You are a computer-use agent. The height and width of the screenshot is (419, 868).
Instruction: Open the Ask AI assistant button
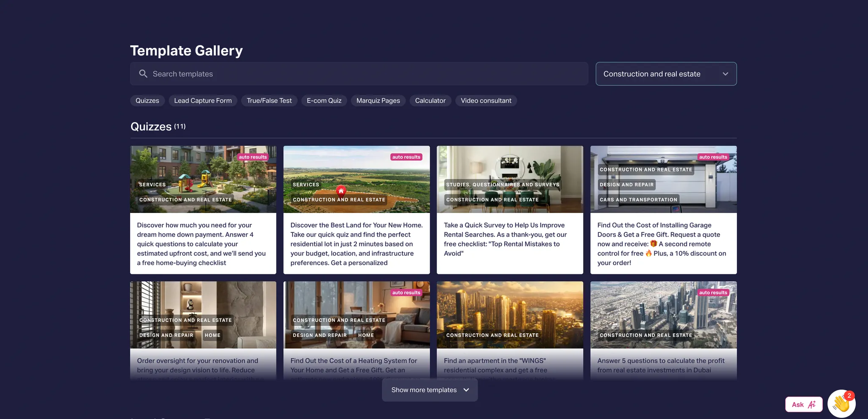804,405
